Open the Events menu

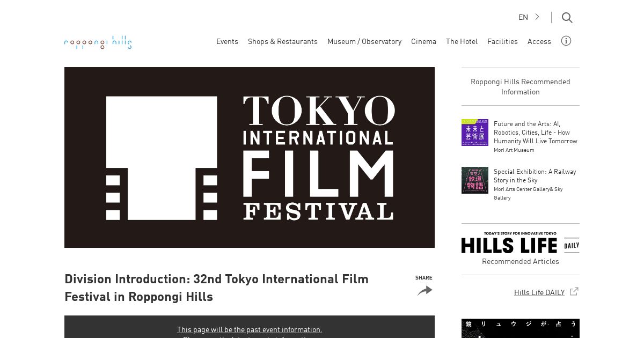(x=227, y=41)
